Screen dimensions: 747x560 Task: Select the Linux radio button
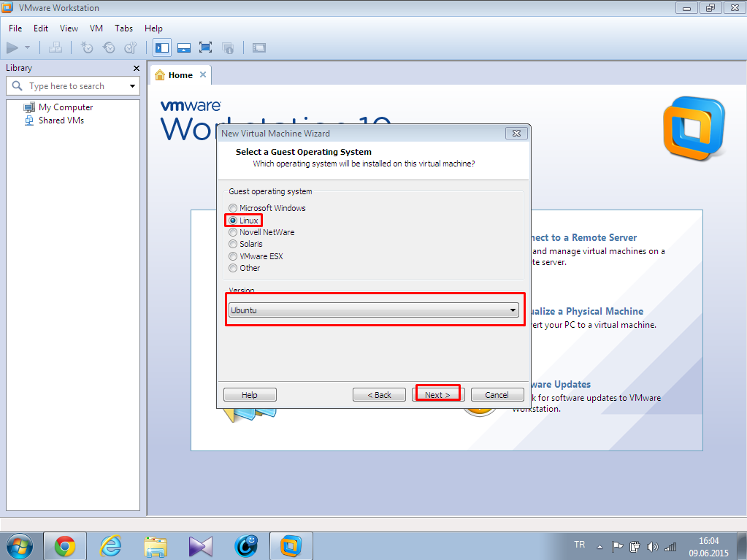pos(233,220)
